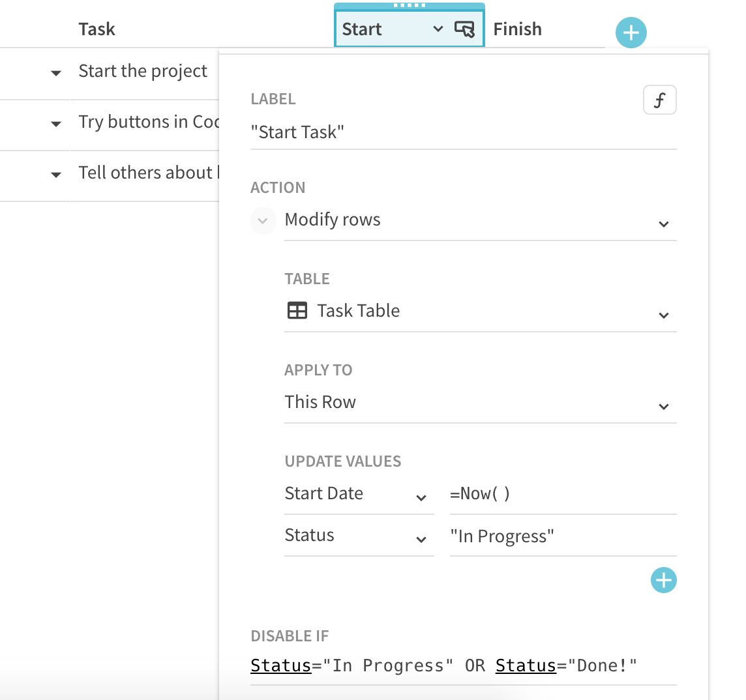Edit the "Start Task" label field
This screenshot has width=746, height=700.
pos(463,132)
